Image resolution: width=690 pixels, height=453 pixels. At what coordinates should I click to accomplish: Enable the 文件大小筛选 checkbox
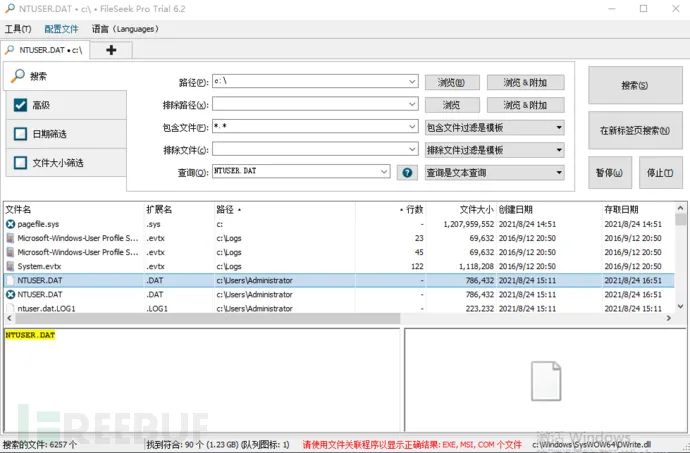point(20,163)
